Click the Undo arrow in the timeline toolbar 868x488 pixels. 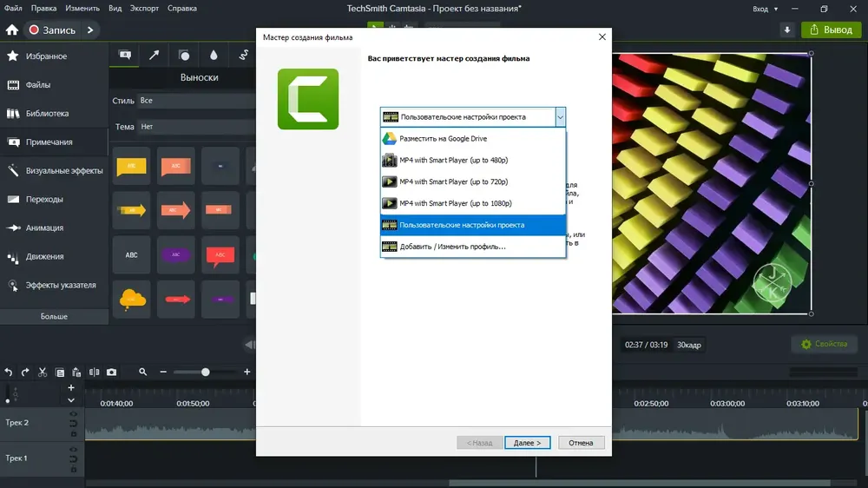[x=9, y=373]
